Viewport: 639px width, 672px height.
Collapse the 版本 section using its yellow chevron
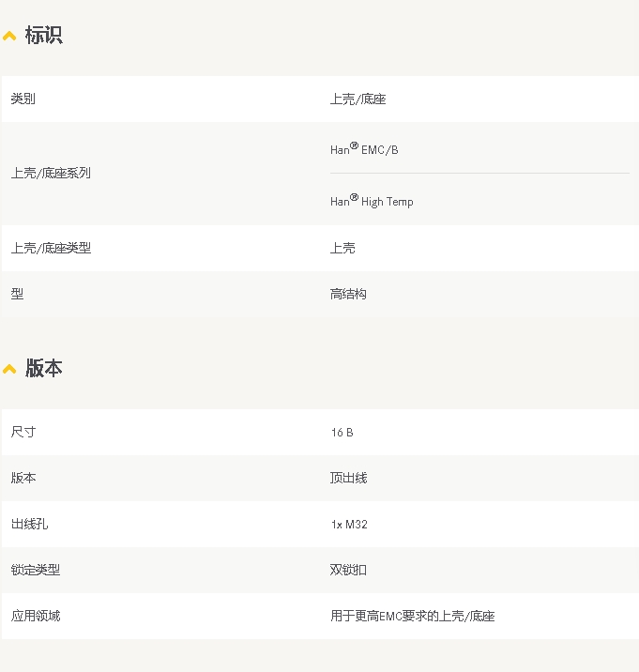tap(10, 369)
